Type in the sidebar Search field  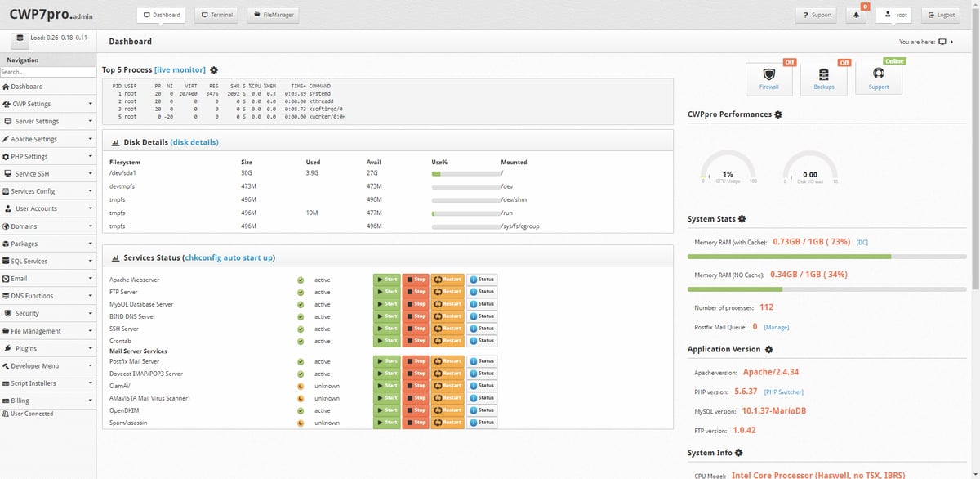click(x=49, y=72)
